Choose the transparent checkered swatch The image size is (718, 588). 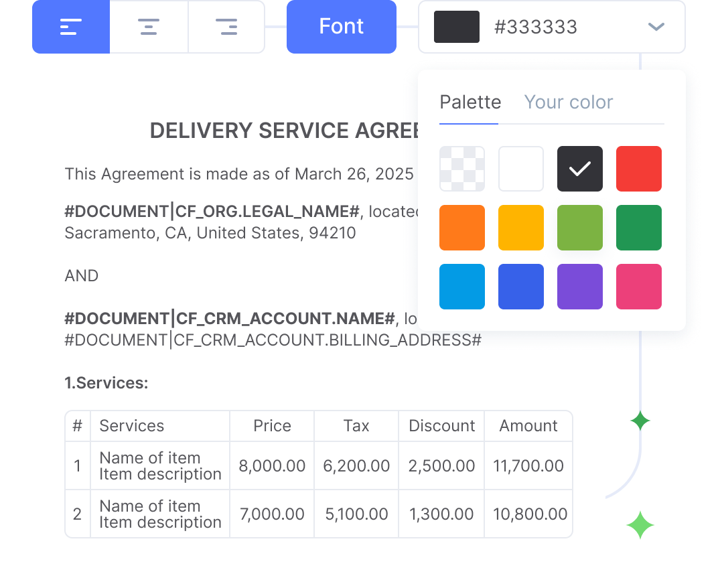(462, 169)
